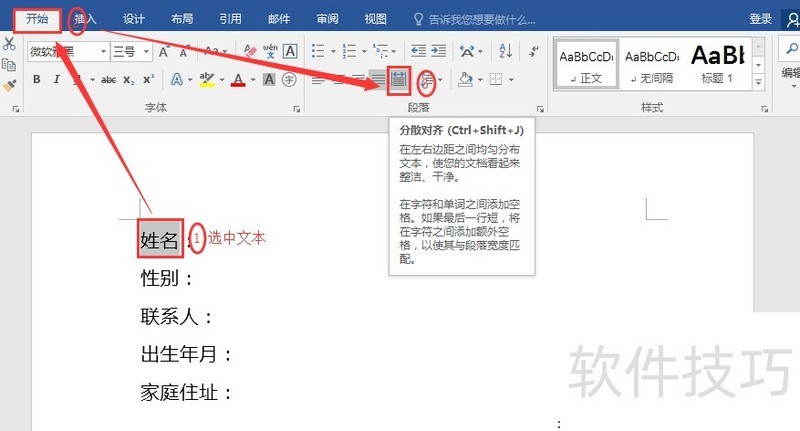Apply multilevel list
This screenshot has width=800, height=431.
[381, 51]
